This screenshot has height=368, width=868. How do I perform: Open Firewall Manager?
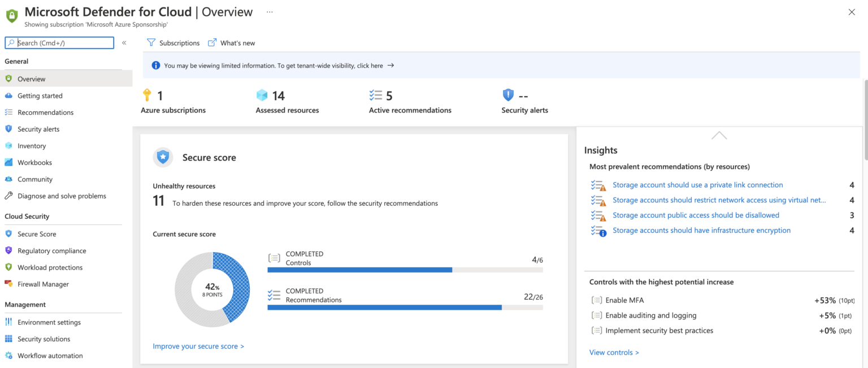click(x=45, y=284)
